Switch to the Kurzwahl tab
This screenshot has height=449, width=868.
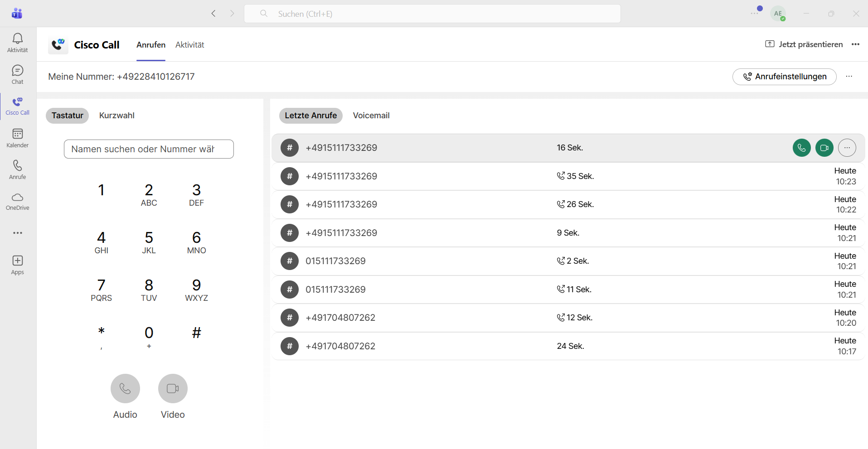coord(116,116)
